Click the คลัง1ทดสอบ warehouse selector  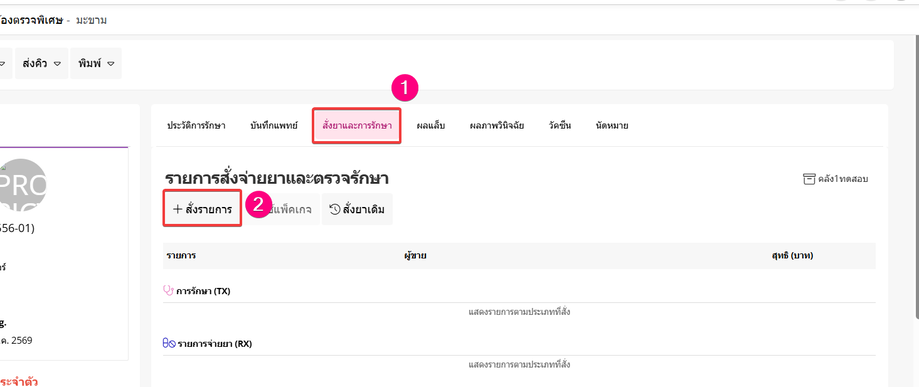click(x=836, y=179)
